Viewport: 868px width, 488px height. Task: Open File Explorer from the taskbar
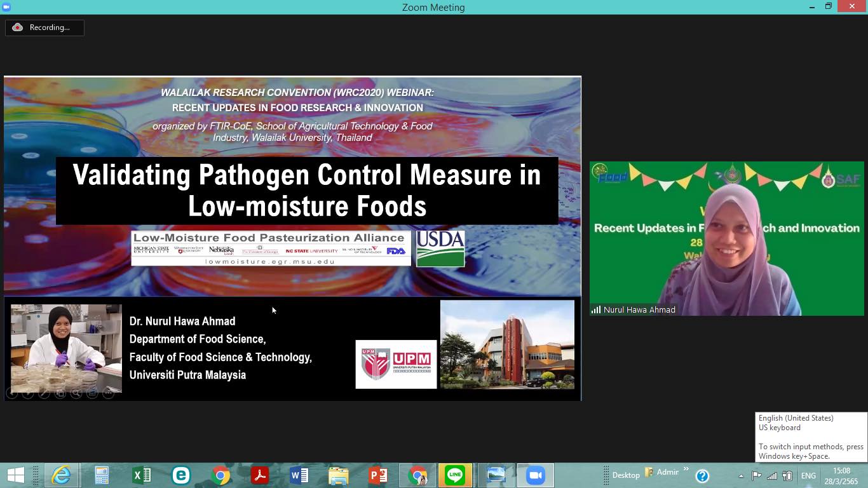(339, 475)
